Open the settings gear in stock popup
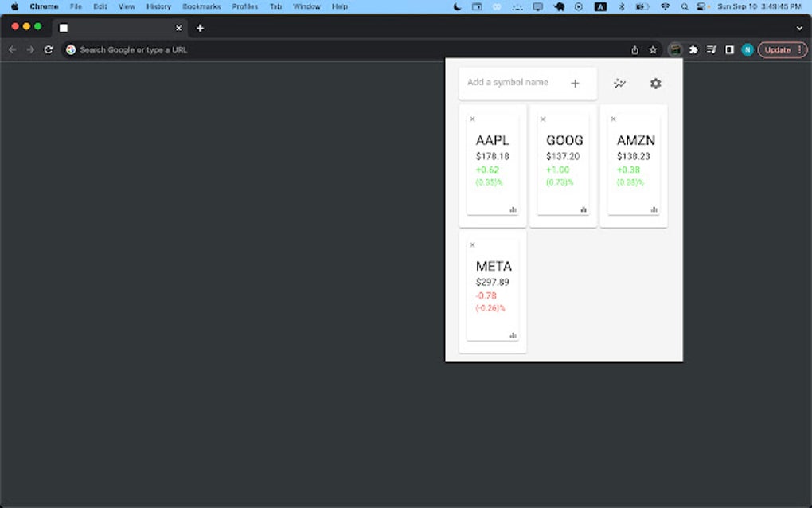Image resolution: width=812 pixels, height=508 pixels. 656,84
